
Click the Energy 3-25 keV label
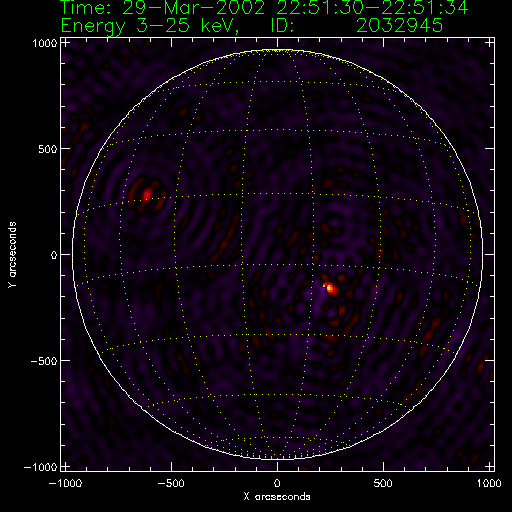pyautogui.click(x=150, y=26)
